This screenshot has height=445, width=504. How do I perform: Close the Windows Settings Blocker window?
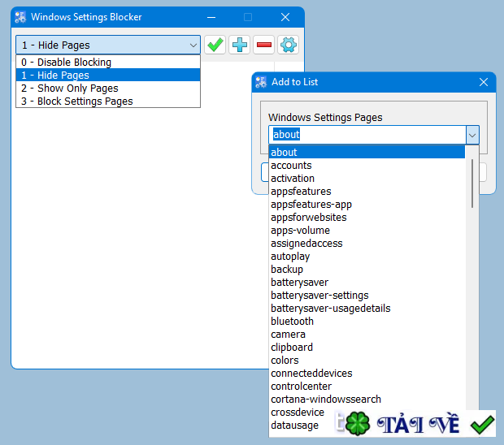[x=285, y=17]
